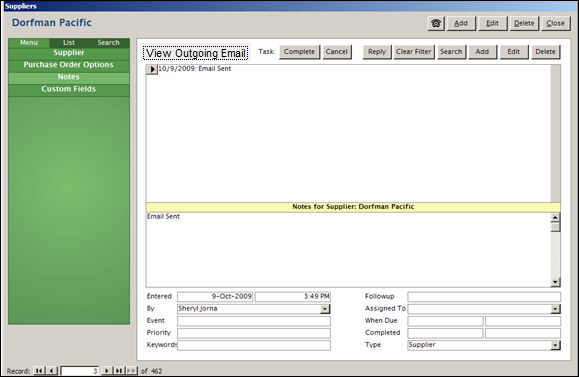Open the Custom Fields section
579x377 pixels.
69,89
